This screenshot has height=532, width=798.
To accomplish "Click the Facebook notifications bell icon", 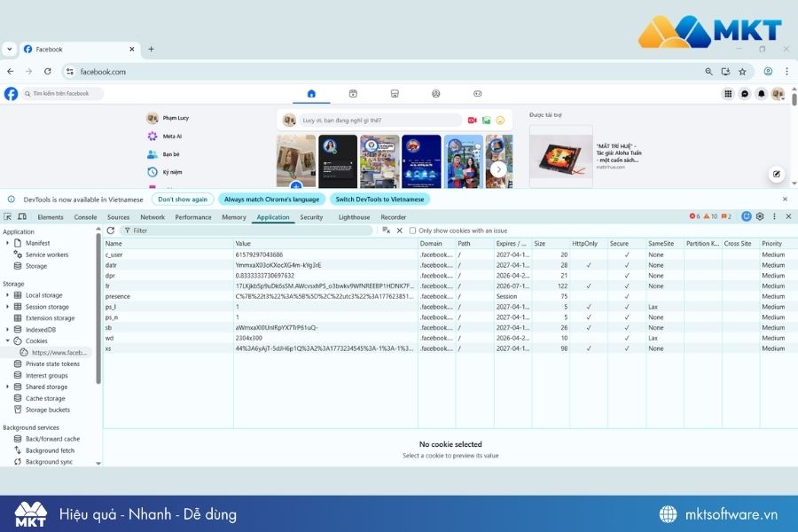I will [761, 93].
